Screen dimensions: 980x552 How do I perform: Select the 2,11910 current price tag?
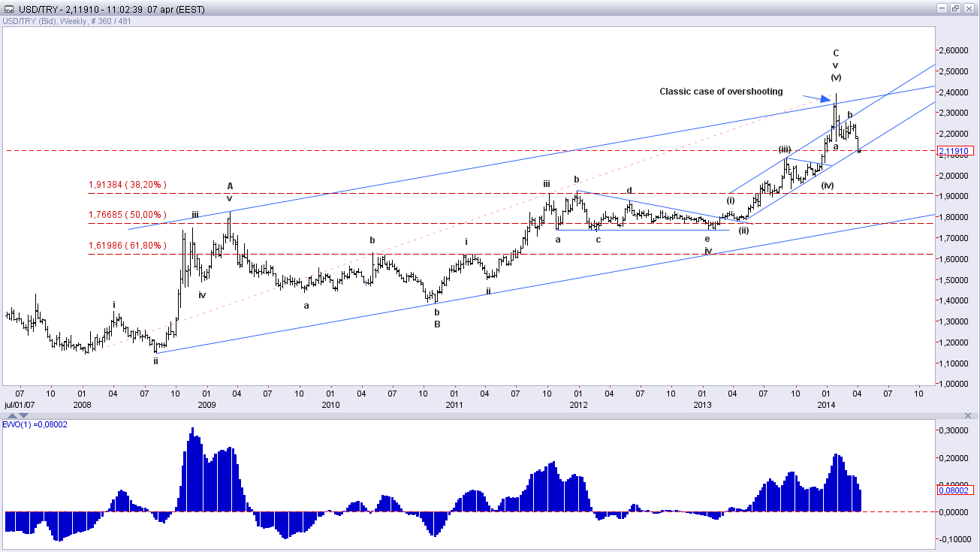[954, 150]
